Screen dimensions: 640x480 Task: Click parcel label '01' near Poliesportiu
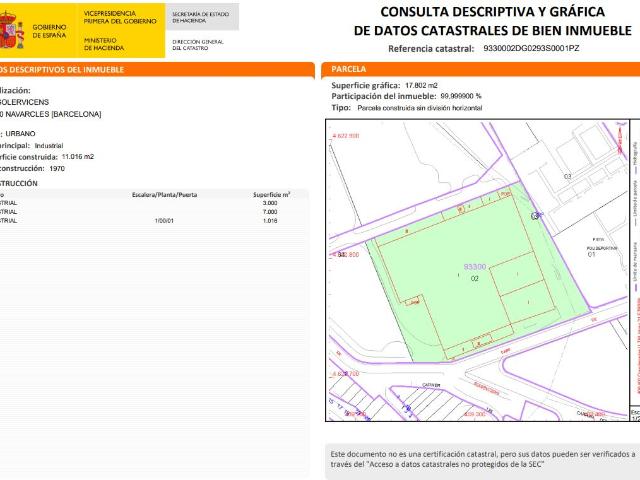click(591, 254)
